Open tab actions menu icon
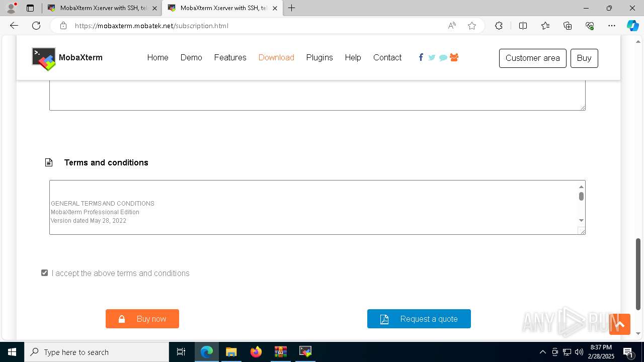 click(x=30, y=8)
